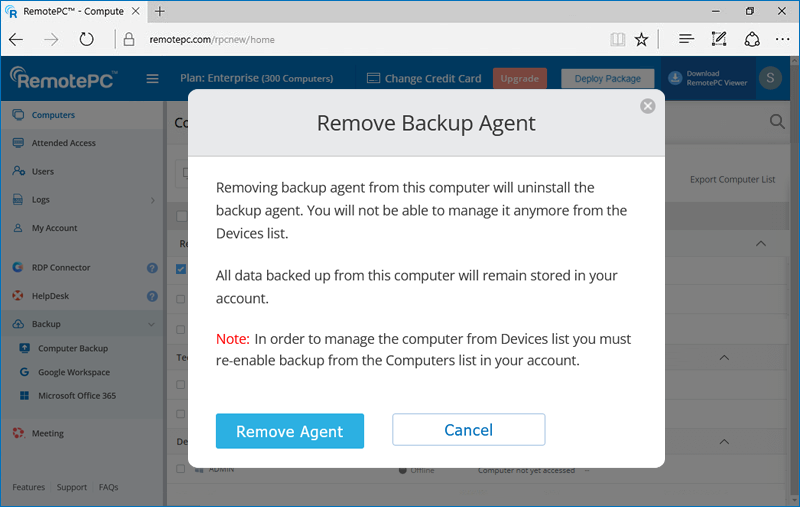
Task: Close the Remove Backup Agent dialog
Action: pos(648,106)
